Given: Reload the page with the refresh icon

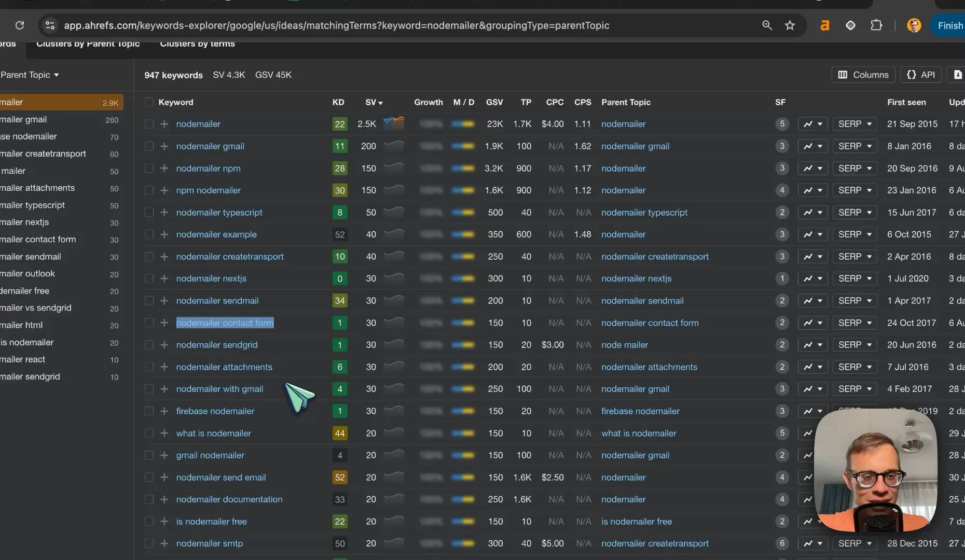Looking at the screenshot, I should [20, 25].
